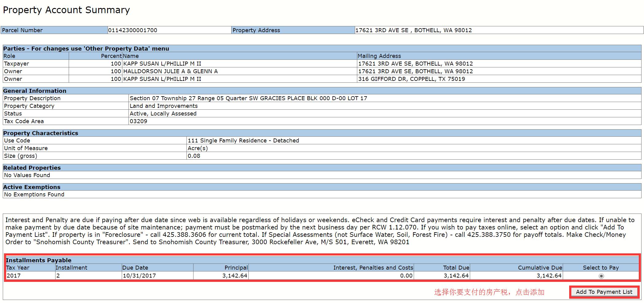Viewport: 644px width, 303px height.
Task: Click the Total Due column header
Action: pos(456,267)
